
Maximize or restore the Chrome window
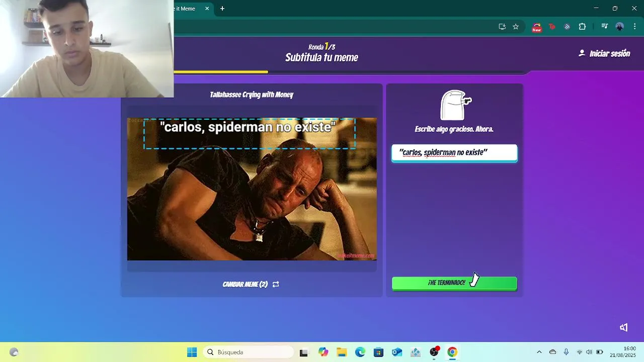tap(615, 9)
